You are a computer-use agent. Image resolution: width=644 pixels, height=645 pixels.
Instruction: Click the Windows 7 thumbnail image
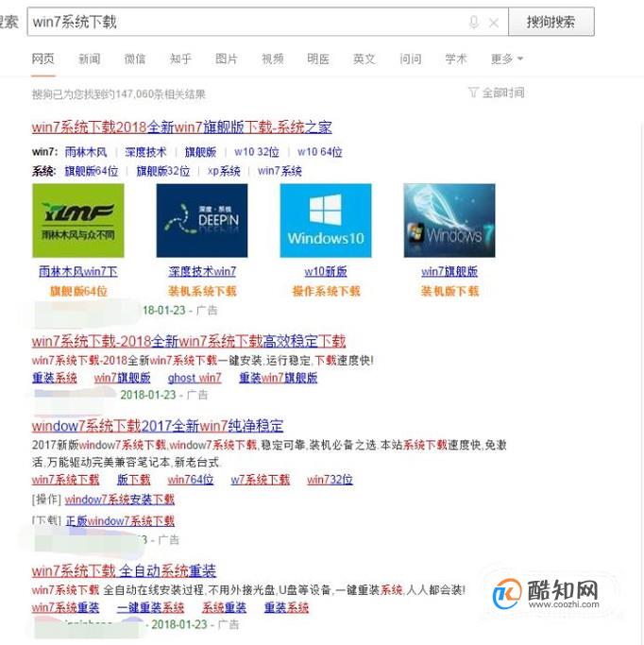click(449, 220)
